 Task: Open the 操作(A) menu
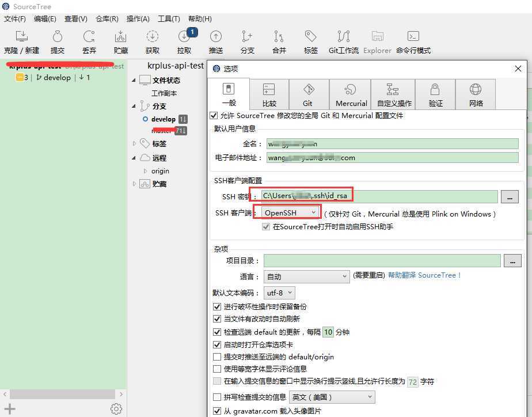[x=138, y=18]
